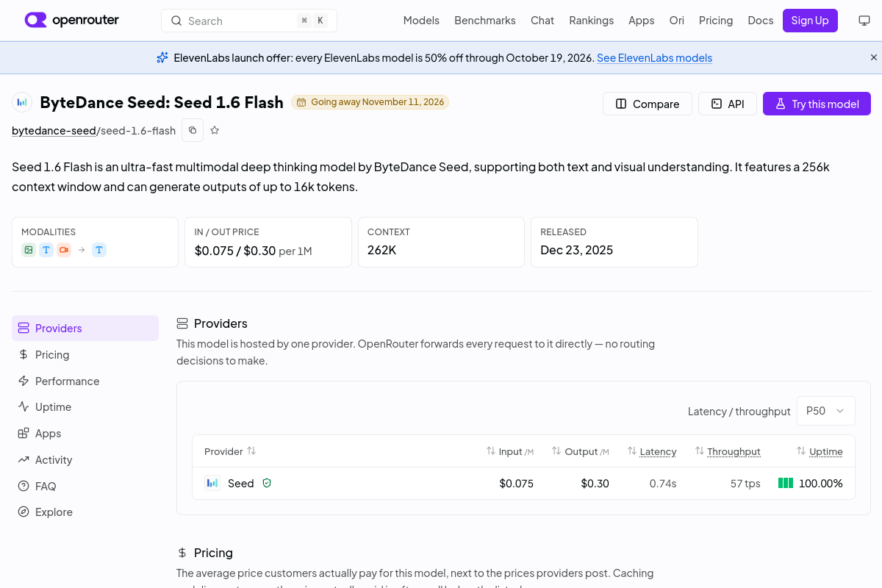Click the Seed provider logo icon

pyautogui.click(x=212, y=483)
